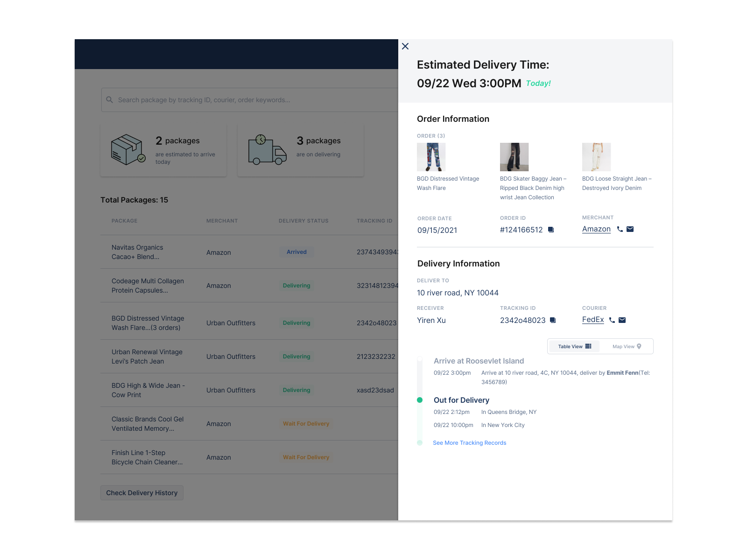The height and width of the screenshot is (560, 747).
Task: Switch to Map View
Action: 626,346
